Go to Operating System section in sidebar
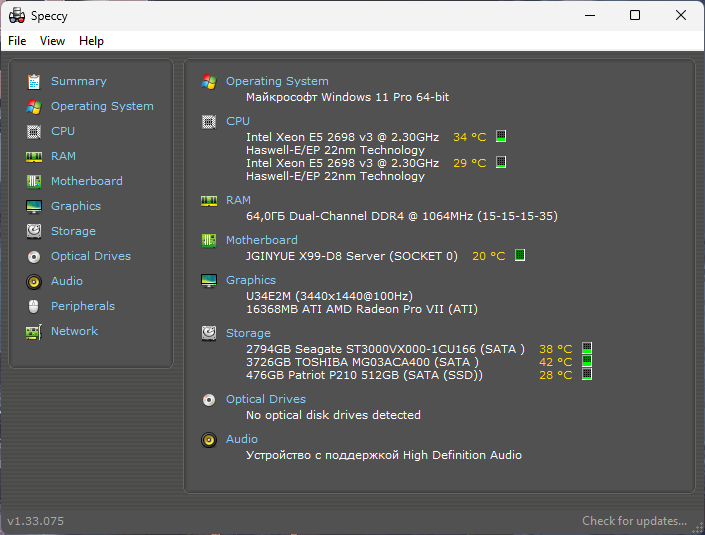This screenshot has width=705, height=535. pos(102,107)
